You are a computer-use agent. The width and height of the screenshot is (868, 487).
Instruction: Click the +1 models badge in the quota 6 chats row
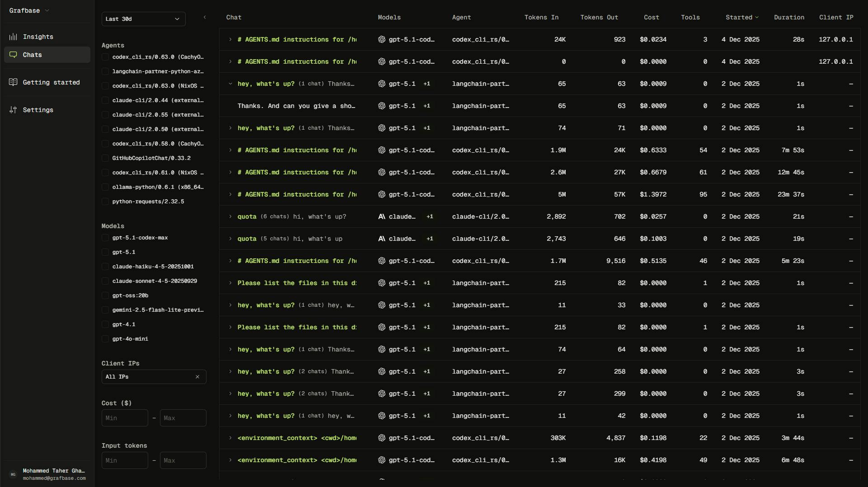(x=430, y=216)
